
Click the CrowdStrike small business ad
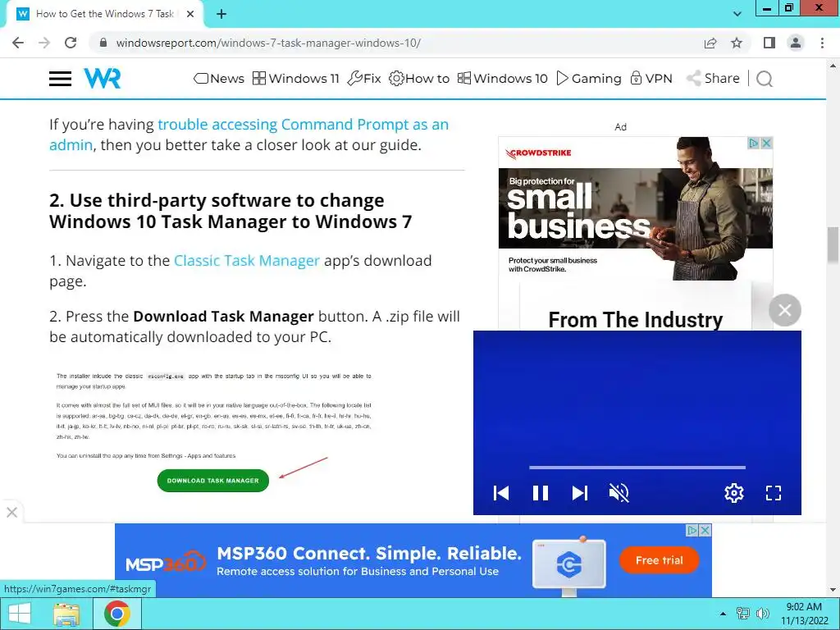coord(636,208)
